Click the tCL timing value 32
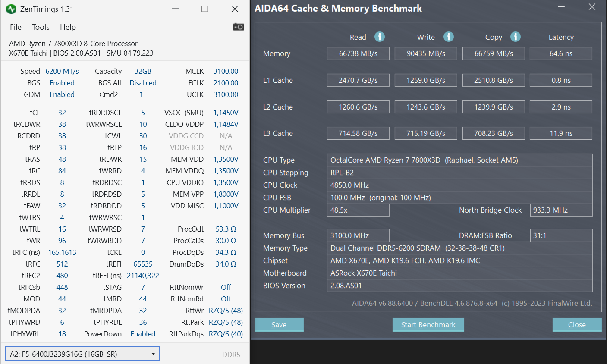This screenshot has height=364, width=607. coord(62,113)
